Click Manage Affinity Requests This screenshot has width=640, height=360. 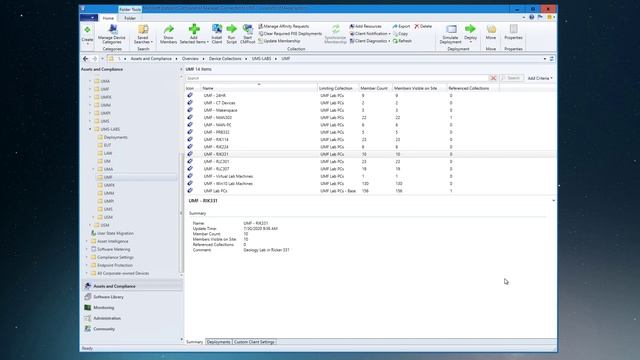point(284,26)
